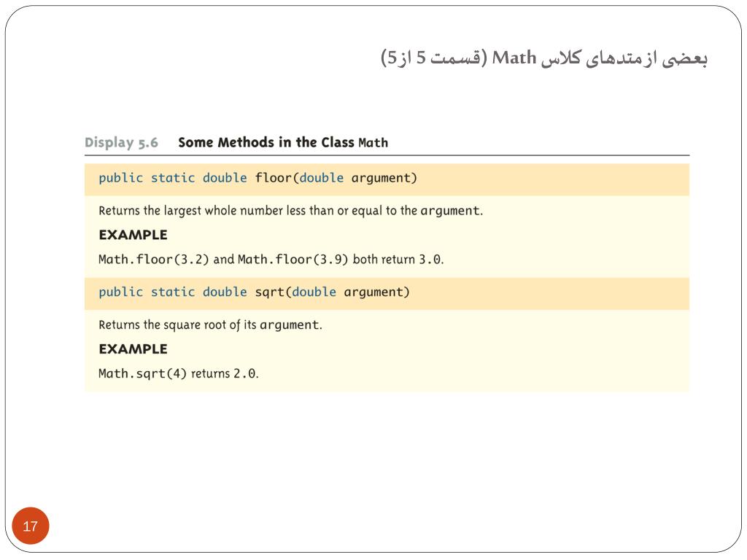Click the orange slide number 17 badge

coord(30,526)
